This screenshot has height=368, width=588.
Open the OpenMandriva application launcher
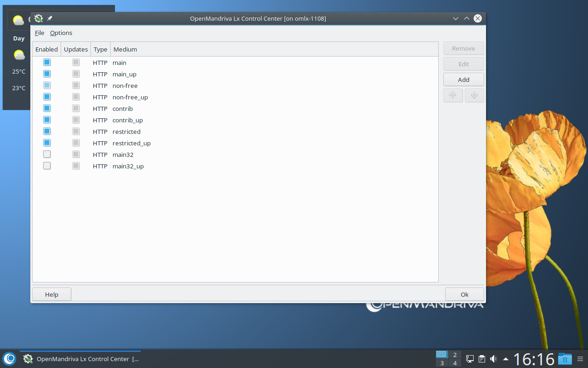tap(9, 358)
